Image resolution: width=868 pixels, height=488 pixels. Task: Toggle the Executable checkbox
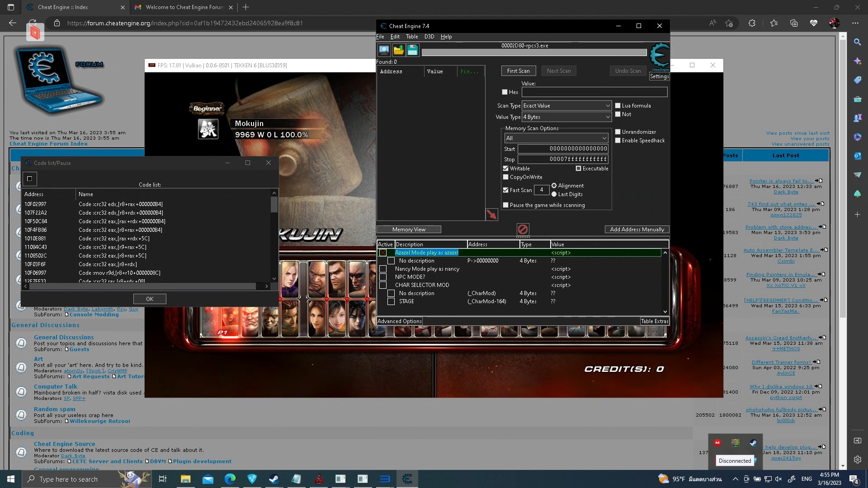point(578,169)
